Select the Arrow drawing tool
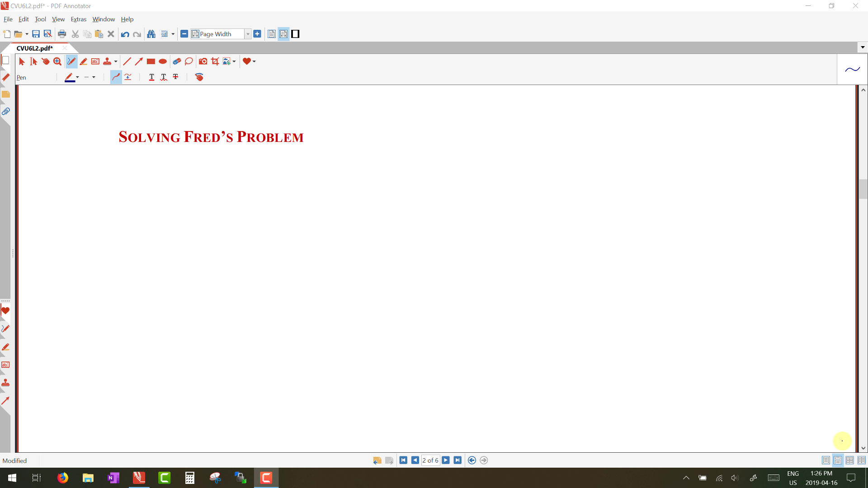This screenshot has width=868, height=488. tap(139, 61)
